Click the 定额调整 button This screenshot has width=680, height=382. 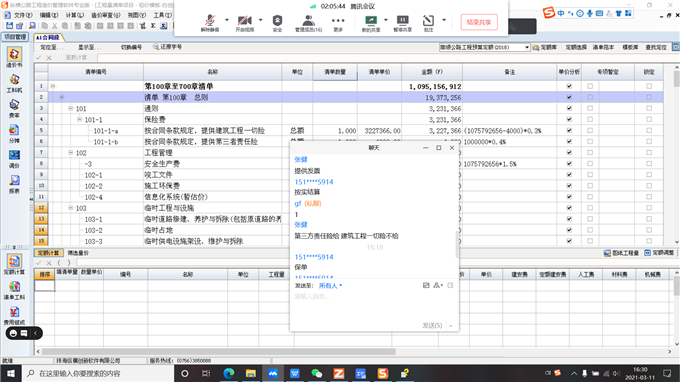tap(659, 253)
